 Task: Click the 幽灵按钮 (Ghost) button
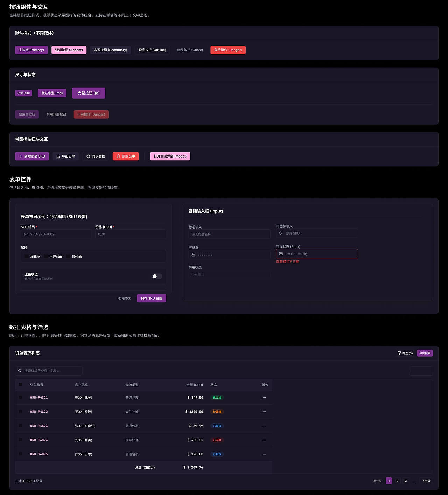[x=190, y=50]
